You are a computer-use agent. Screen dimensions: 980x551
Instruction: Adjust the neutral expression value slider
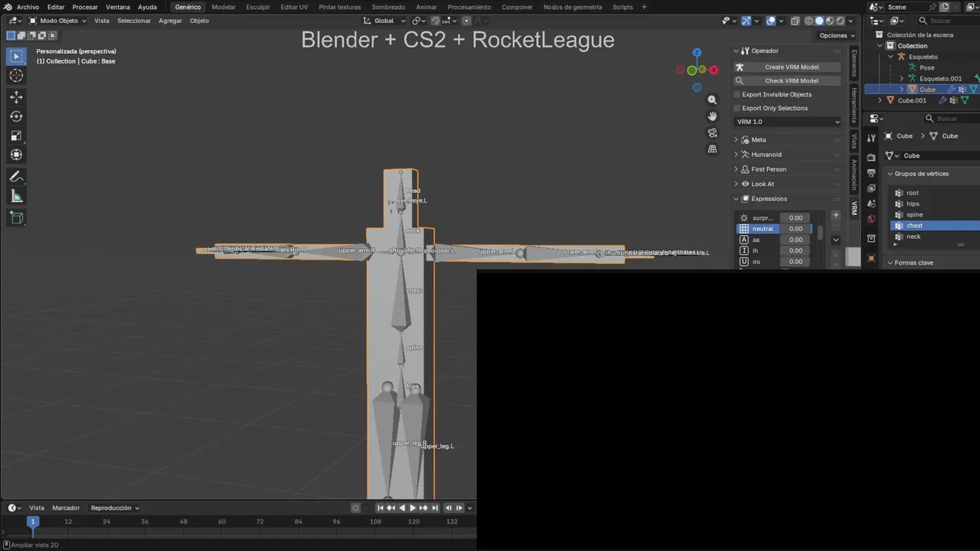[x=796, y=229]
